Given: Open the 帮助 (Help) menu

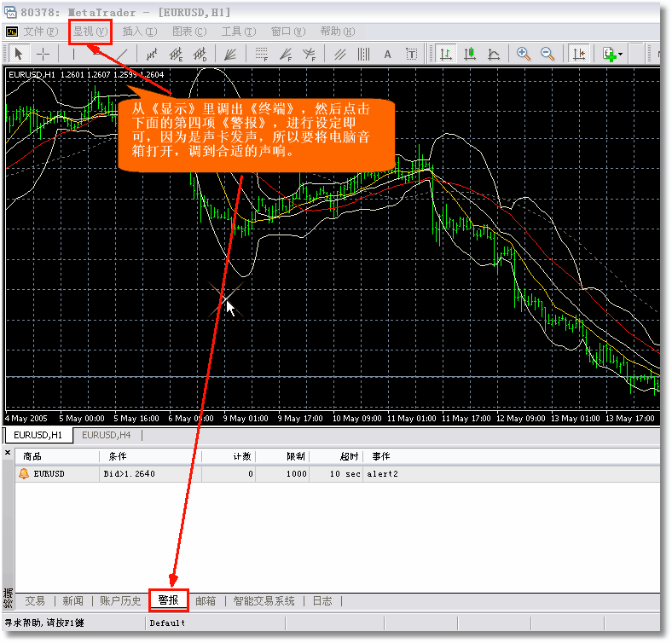Looking at the screenshot, I should click(338, 32).
